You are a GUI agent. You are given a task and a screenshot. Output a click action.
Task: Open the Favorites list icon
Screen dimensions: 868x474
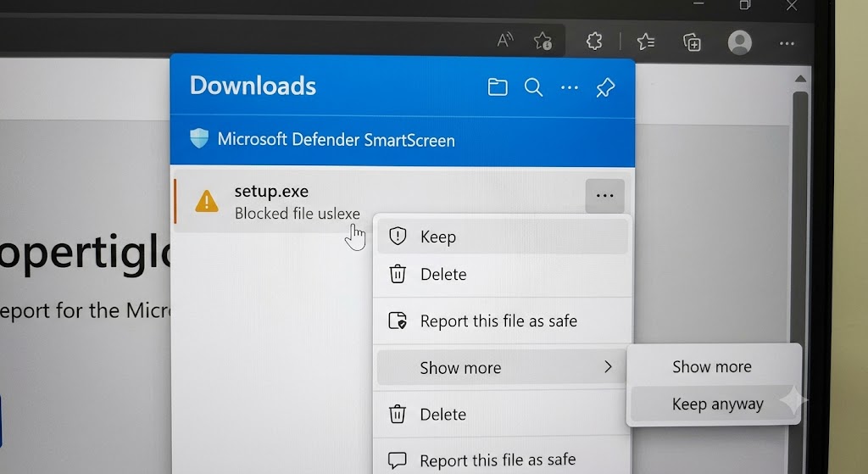[x=645, y=42]
